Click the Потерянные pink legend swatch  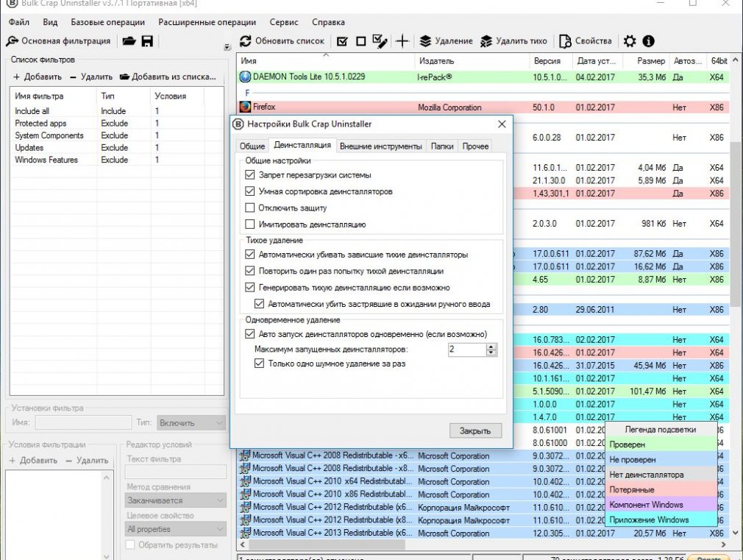point(661,490)
